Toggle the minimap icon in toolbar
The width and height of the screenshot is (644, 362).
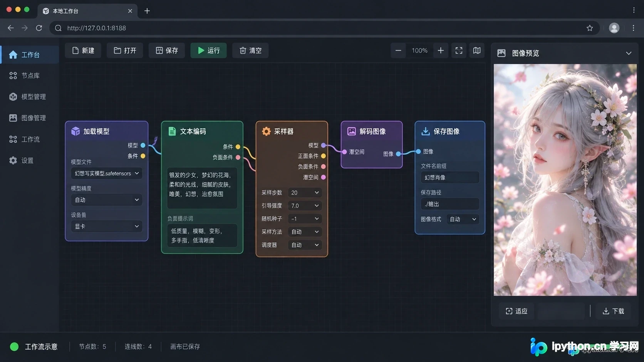(477, 50)
